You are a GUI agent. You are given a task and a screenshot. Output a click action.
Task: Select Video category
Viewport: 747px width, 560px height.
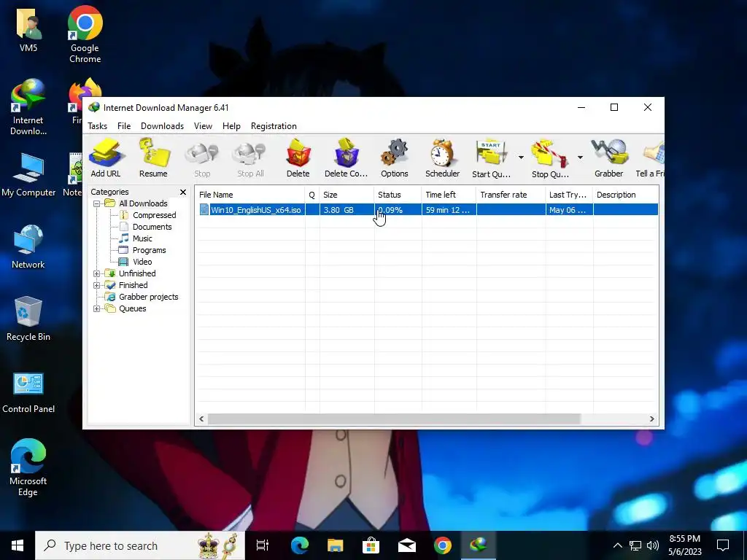pyautogui.click(x=142, y=262)
